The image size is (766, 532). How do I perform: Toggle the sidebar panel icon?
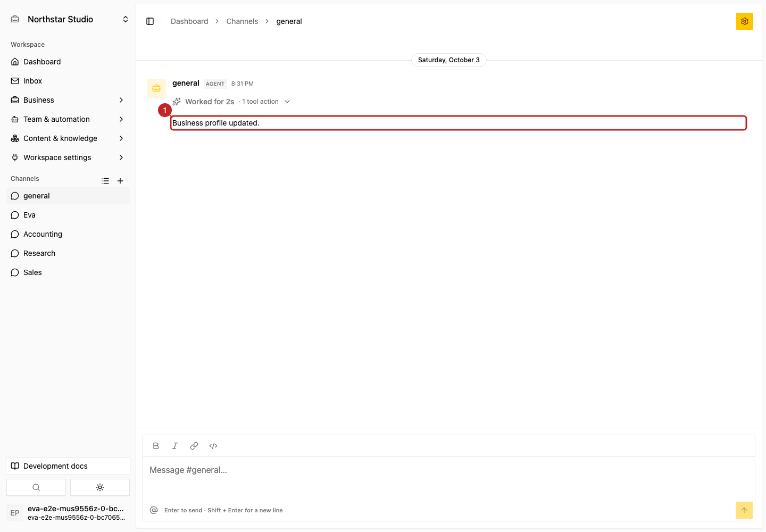coord(150,21)
